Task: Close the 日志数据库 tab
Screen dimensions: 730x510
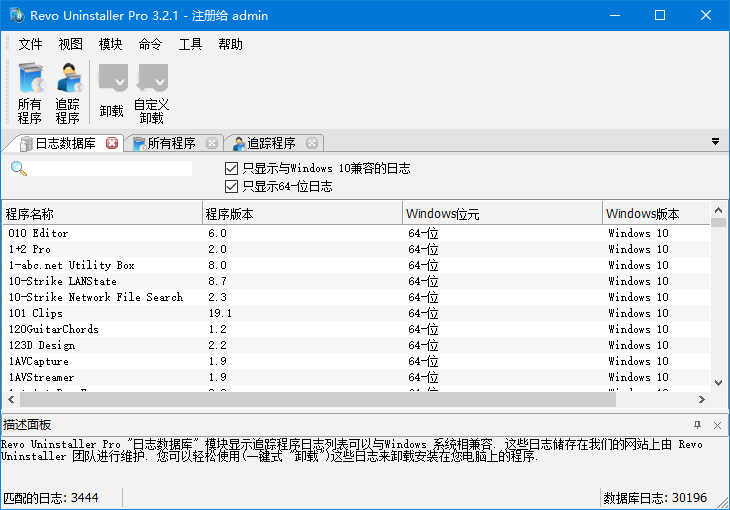Action: click(x=112, y=143)
